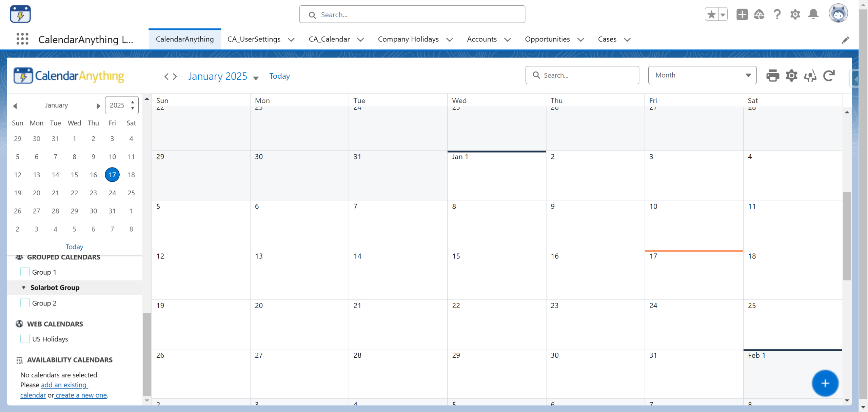The image size is (868, 412).
Task: Click the Today link beside January 2025
Action: tap(279, 76)
